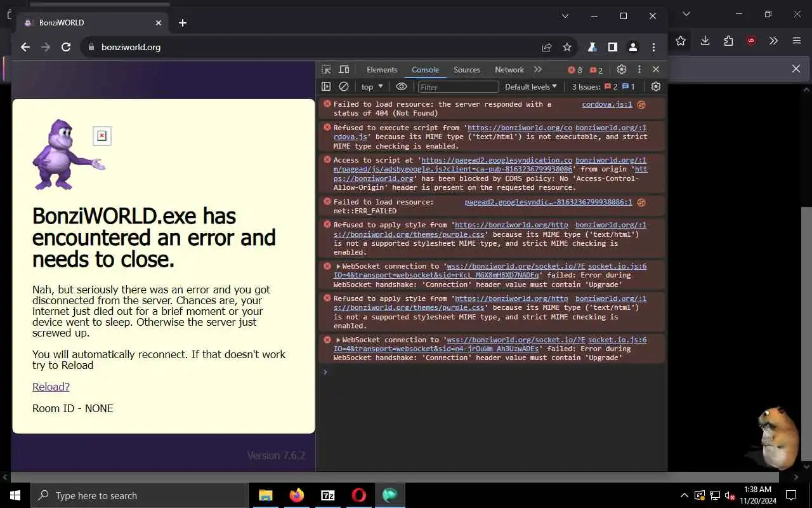The image size is (812, 508).
Task: Click the bonziworld.org address bar
Action: (x=317, y=47)
